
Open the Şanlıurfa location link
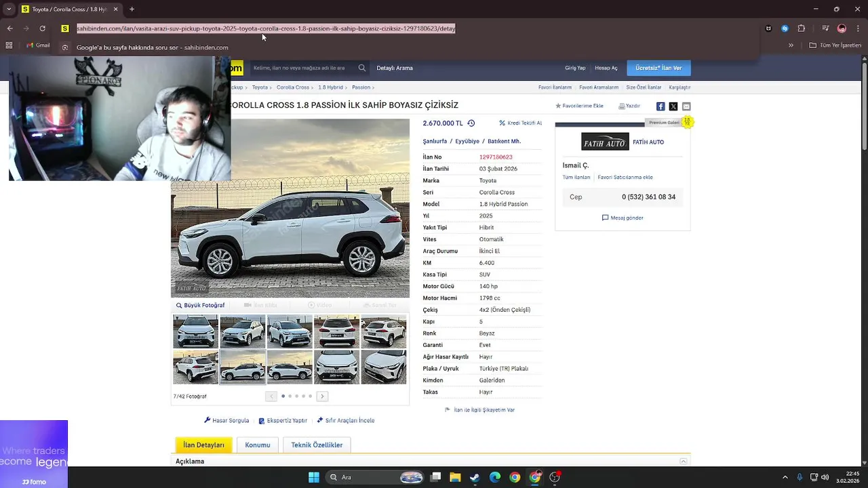pos(435,141)
